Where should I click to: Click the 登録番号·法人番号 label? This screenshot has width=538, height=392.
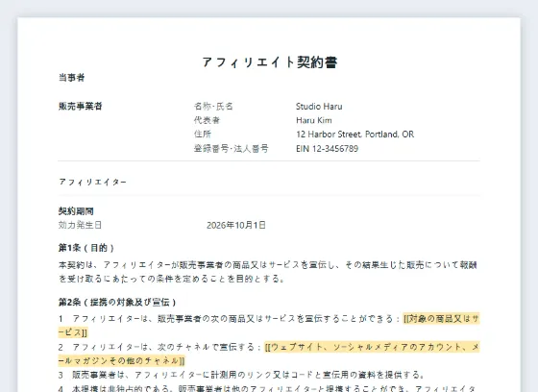pos(232,149)
